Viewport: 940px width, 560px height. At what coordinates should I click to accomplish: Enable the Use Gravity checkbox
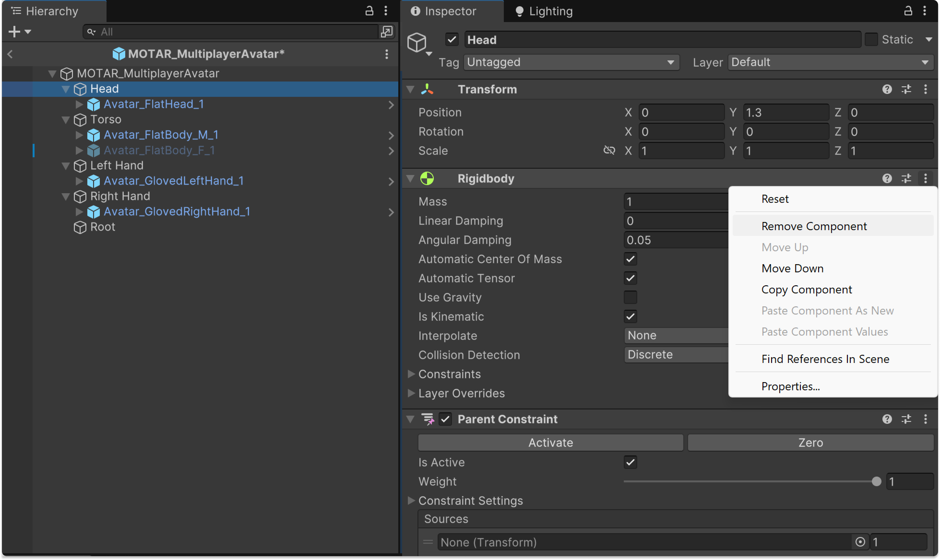pos(630,297)
